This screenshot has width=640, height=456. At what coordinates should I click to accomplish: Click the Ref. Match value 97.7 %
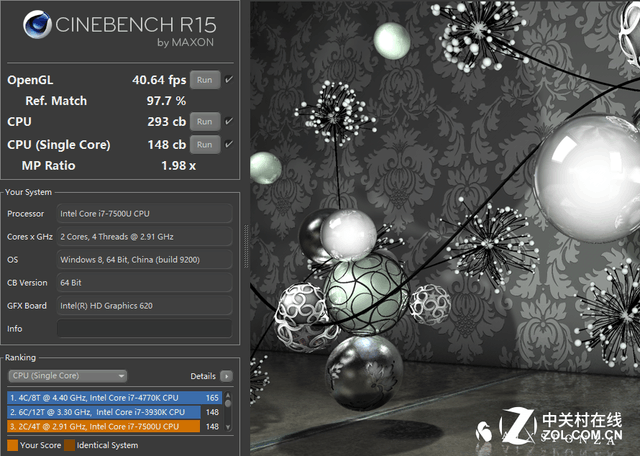coord(166,101)
